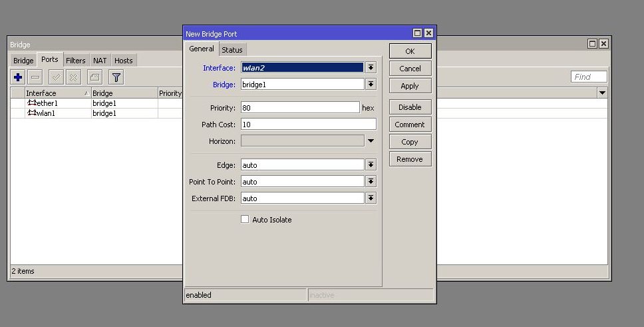Click the enabled status bar text
This screenshot has width=644, height=327.
[x=199, y=295]
